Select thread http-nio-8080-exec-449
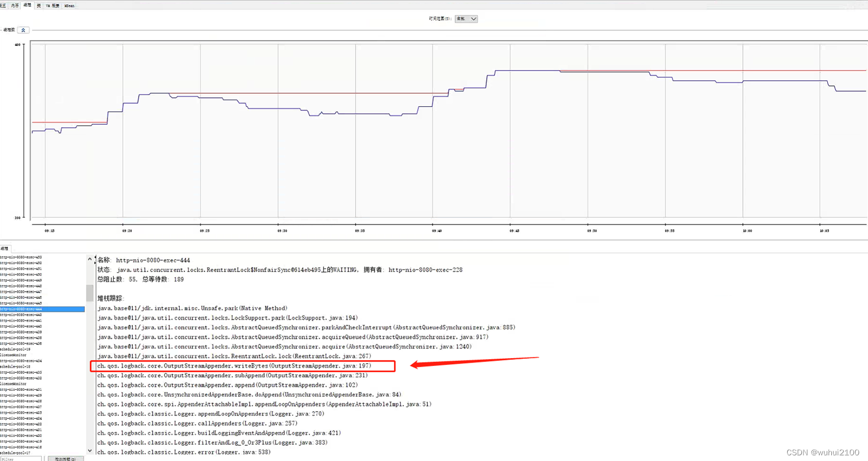 click(x=21, y=280)
